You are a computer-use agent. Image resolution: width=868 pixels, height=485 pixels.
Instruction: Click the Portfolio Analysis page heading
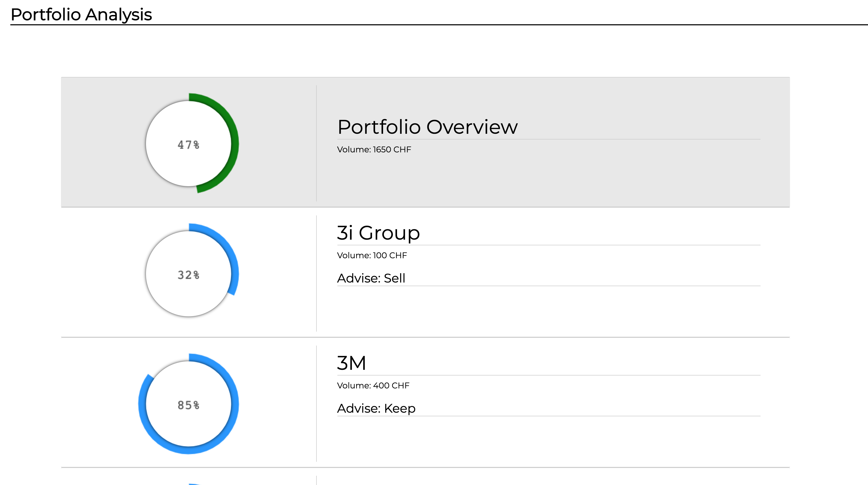(81, 14)
